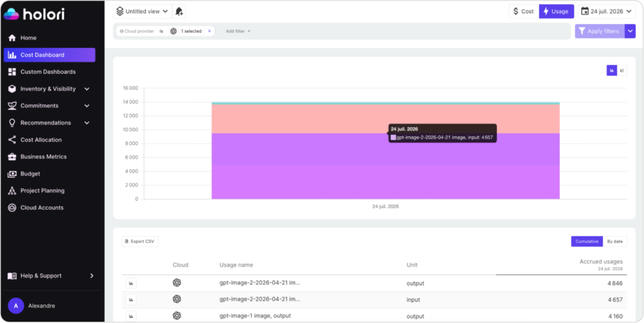The image size is (644, 323).
Task: Click the Inventory & Visibility cube icon
Action: point(12,89)
